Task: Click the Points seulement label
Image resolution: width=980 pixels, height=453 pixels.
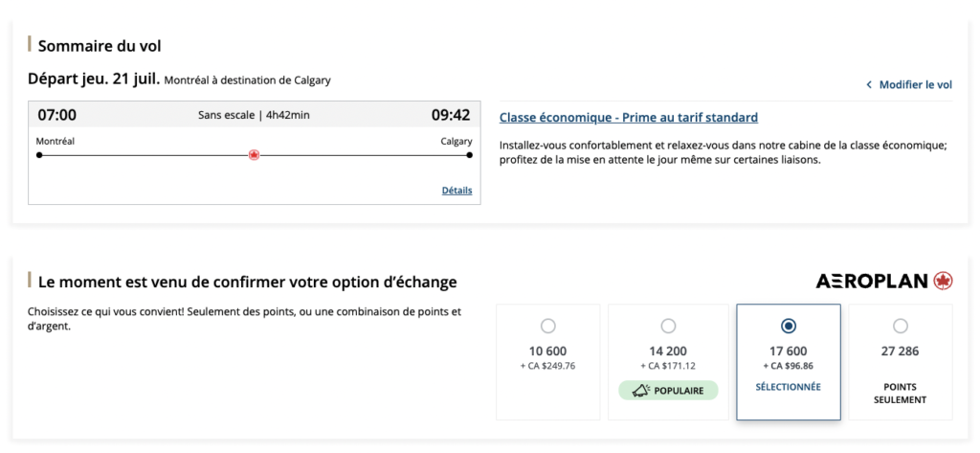Action: (900, 393)
